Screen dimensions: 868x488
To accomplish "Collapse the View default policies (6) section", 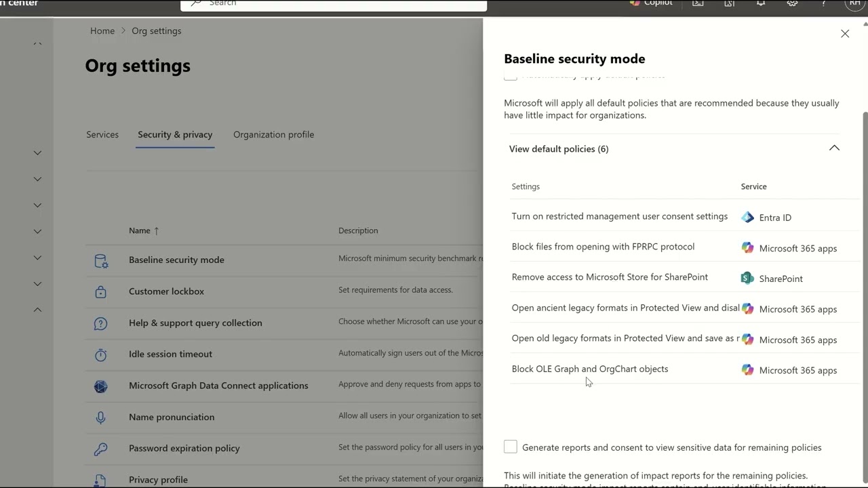I will (x=834, y=148).
